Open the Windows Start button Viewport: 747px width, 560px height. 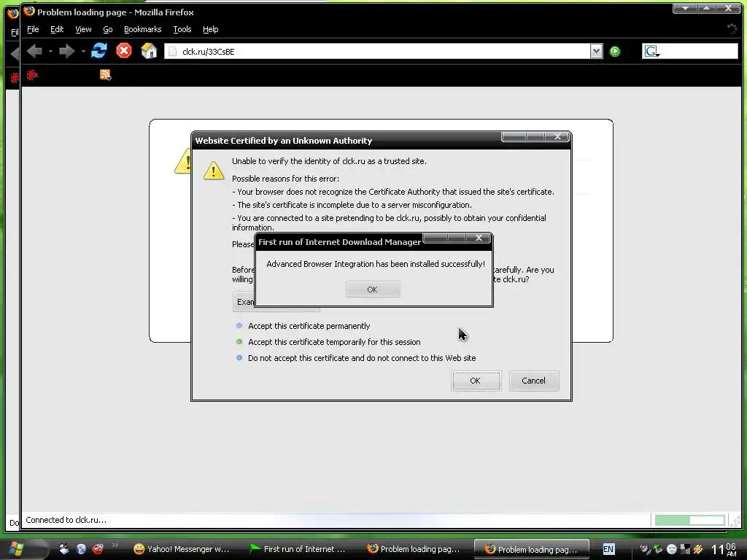point(17,549)
